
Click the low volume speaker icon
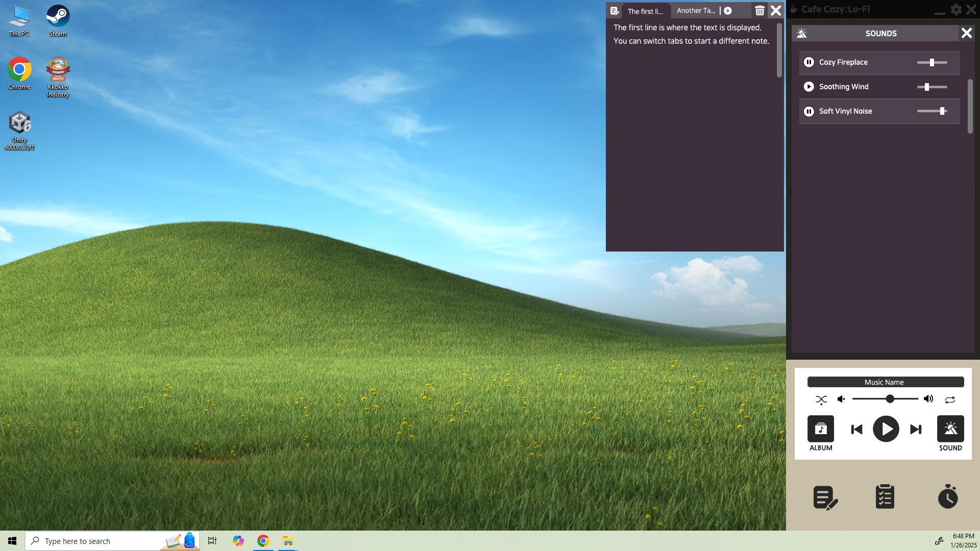coord(841,399)
